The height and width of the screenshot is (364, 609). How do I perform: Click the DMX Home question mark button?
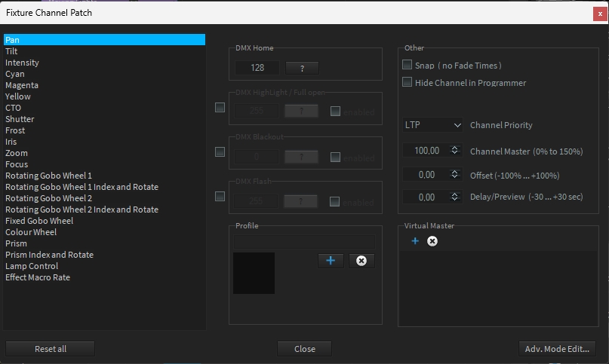click(x=301, y=68)
